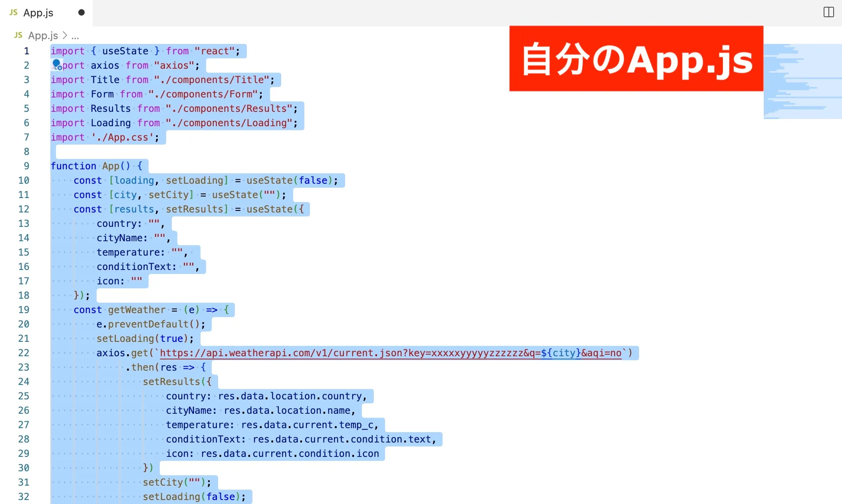Click 'setLoading(false)' on line 32
Viewport: 842px width, 504px height.
[x=191, y=497]
